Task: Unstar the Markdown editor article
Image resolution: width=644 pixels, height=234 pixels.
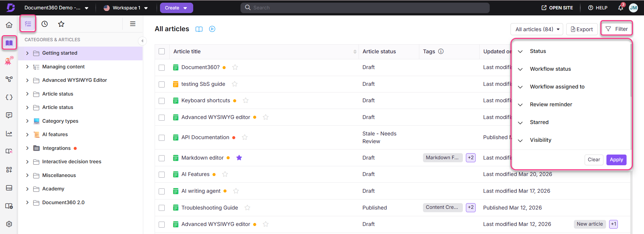Action: [x=239, y=158]
